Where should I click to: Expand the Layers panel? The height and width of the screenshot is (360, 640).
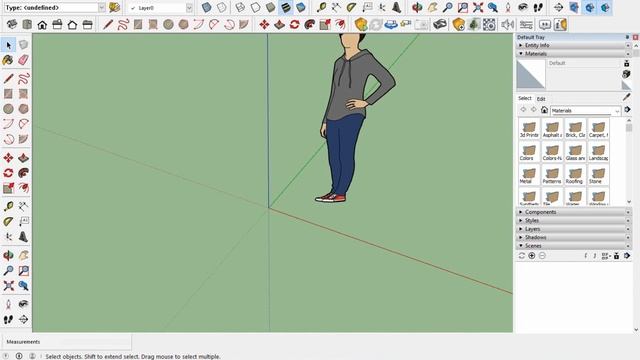[x=573, y=229]
